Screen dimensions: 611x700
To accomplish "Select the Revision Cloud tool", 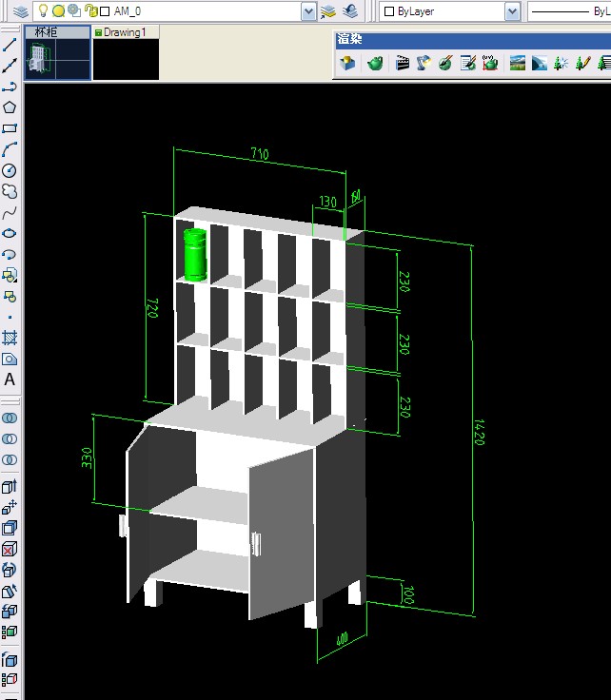I will click(x=10, y=191).
